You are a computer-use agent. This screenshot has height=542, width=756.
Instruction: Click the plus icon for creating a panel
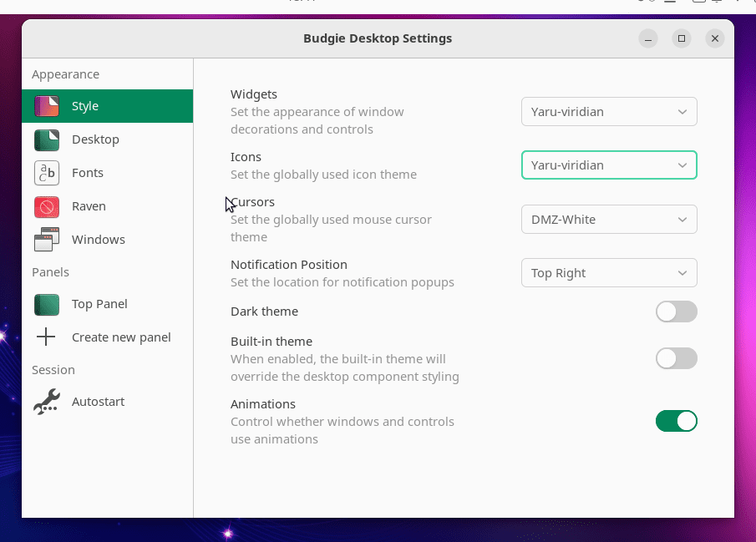tap(47, 337)
